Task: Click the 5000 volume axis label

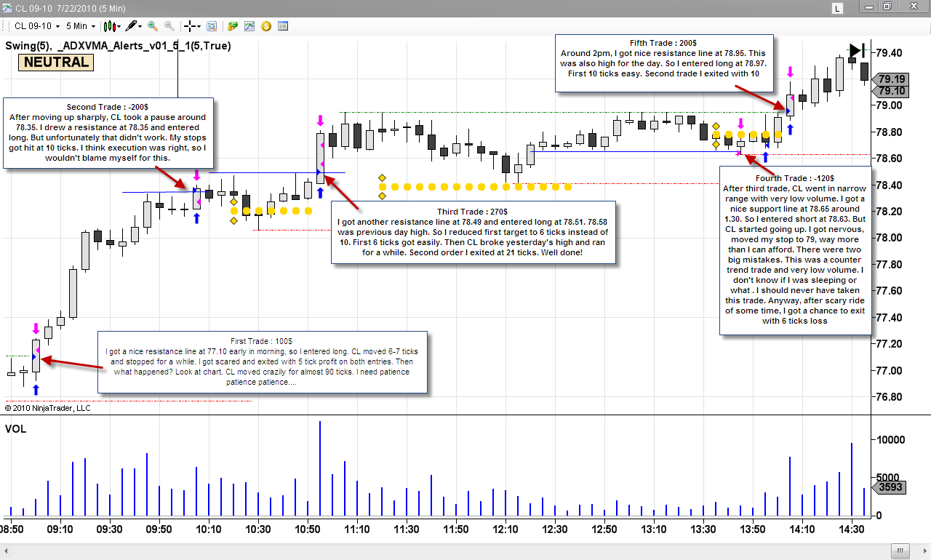Action: 887,478
